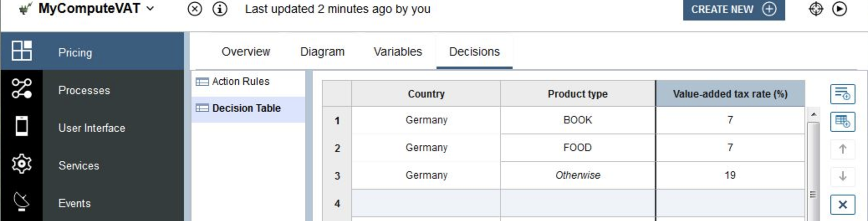Click the target inspector icon
The width and height of the screenshot is (868, 221).
[816, 9]
